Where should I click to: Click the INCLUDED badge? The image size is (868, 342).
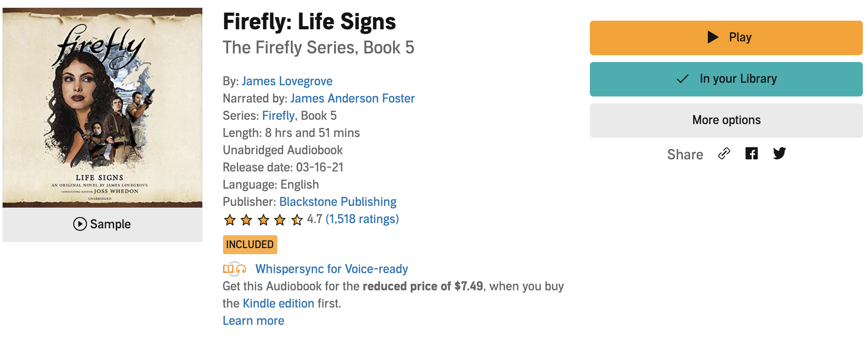point(250,245)
